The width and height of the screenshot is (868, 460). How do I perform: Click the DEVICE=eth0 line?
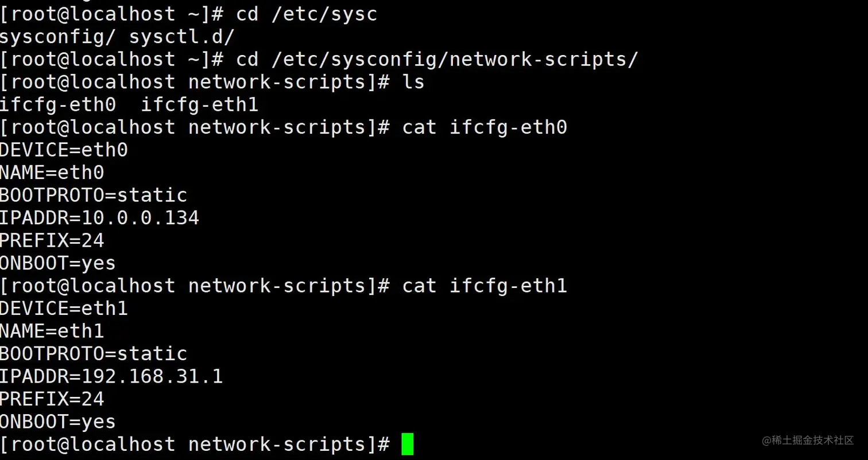click(64, 150)
